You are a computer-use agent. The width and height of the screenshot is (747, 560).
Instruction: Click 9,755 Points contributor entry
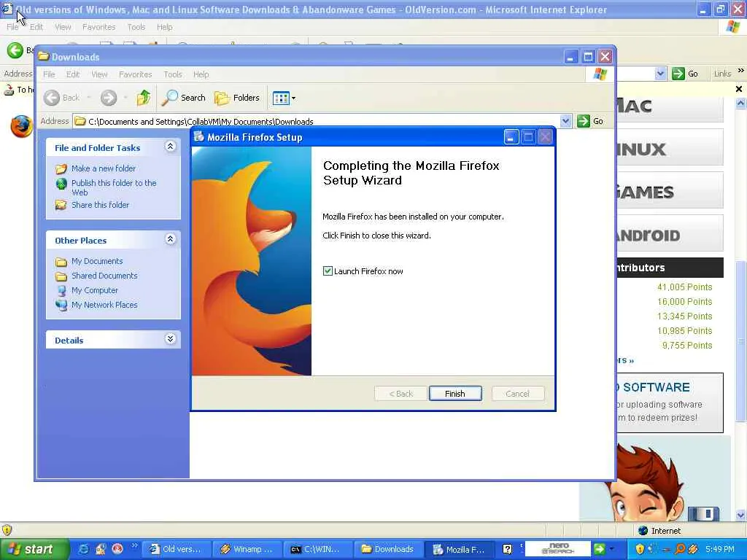pyautogui.click(x=687, y=345)
